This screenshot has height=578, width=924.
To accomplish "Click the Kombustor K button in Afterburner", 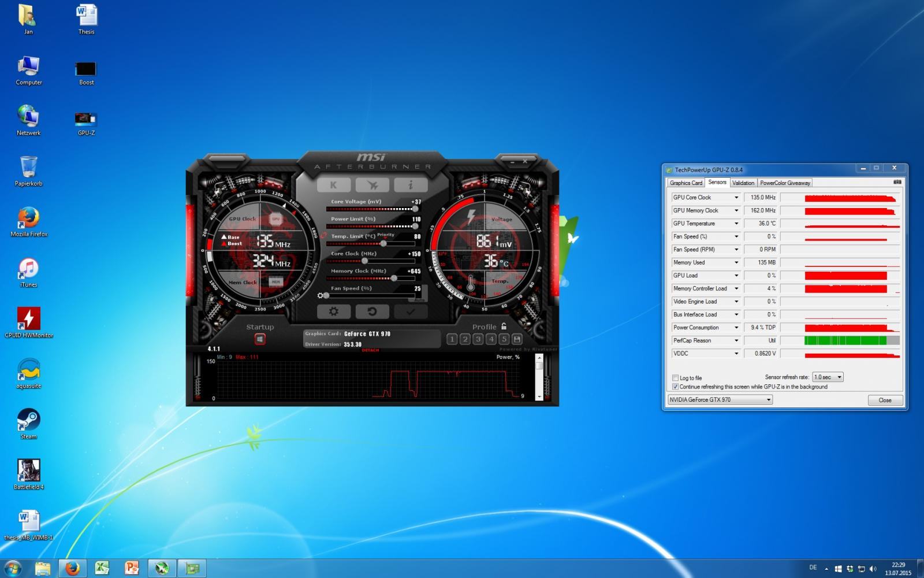I will (333, 185).
